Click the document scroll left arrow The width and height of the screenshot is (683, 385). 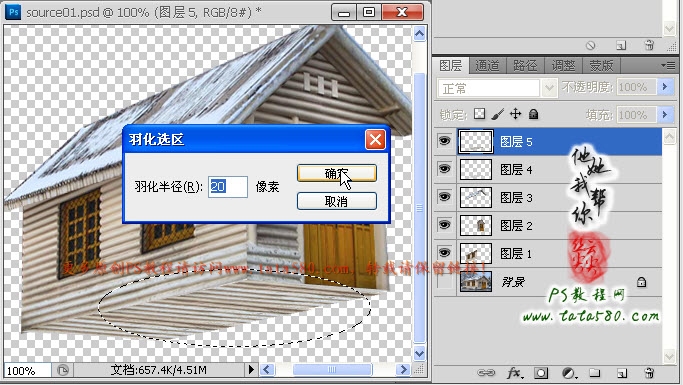click(x=267, y=370)
